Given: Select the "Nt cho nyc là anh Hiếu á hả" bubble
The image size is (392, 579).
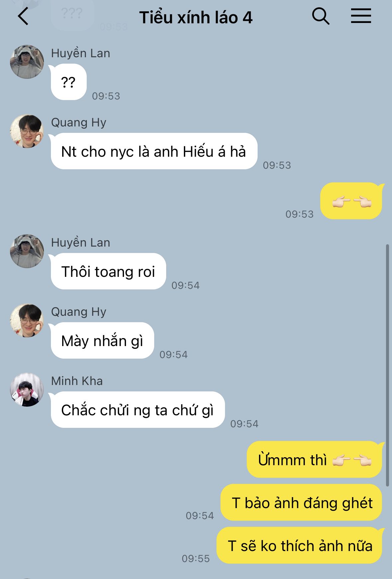Looking at the screenshot, I should point(154,151).
